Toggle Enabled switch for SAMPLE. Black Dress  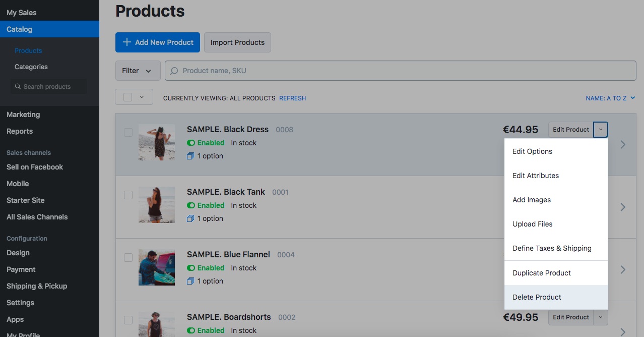click(191, 143)
